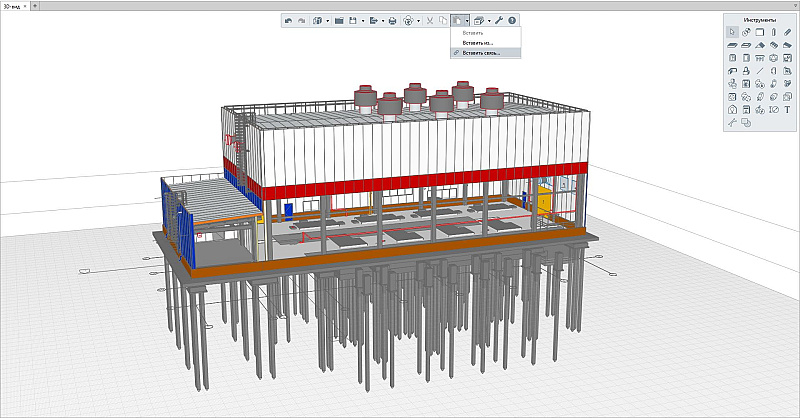Screen dimensions: 800x418
Task: Select the arrow selection tool in Инструменты
Action: click(732, 32)
